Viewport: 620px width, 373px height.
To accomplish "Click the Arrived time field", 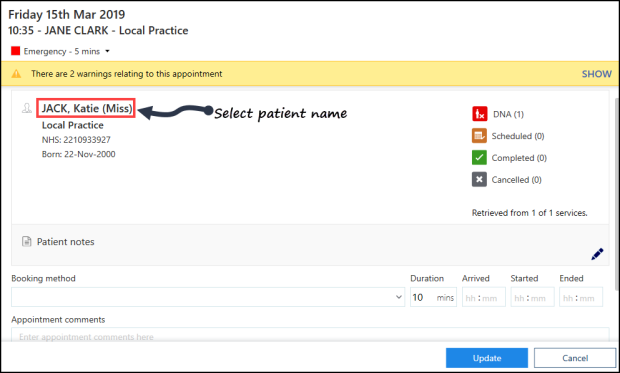I will pos(484,297).
